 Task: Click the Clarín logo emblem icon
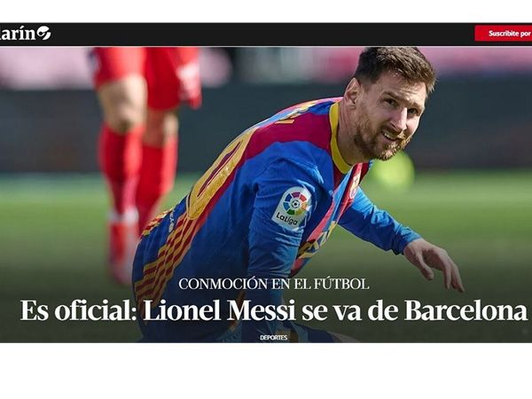pyautogui.click(x=44, y=33)
